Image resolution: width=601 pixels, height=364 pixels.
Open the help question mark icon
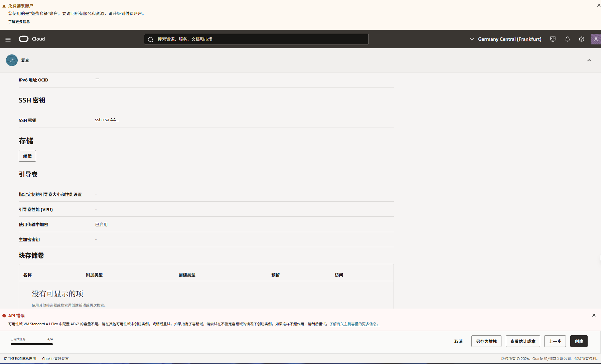(x=582, y=39)
